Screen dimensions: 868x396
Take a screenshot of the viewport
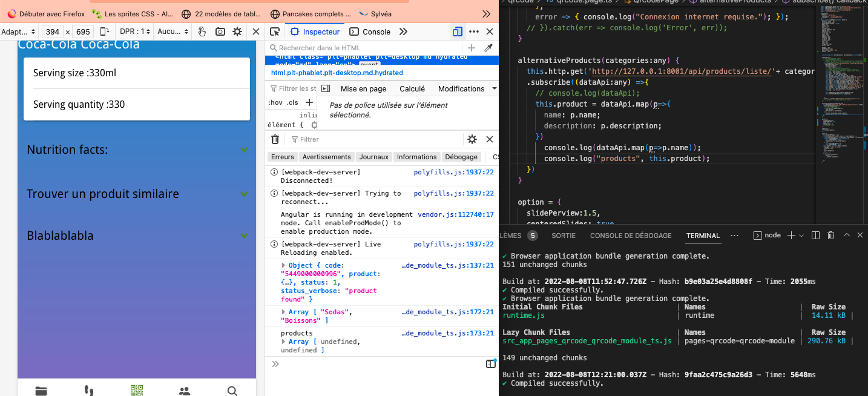coord(220,31)
